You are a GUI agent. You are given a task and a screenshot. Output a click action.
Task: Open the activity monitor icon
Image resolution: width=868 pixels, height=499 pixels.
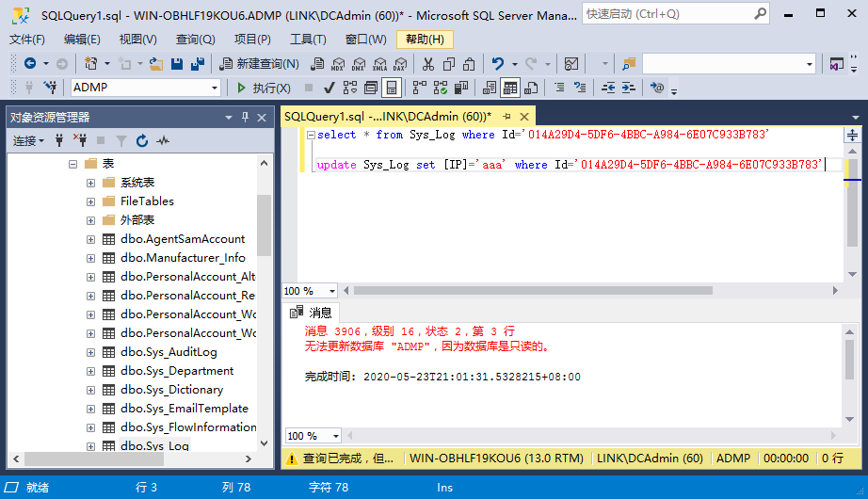571,64
